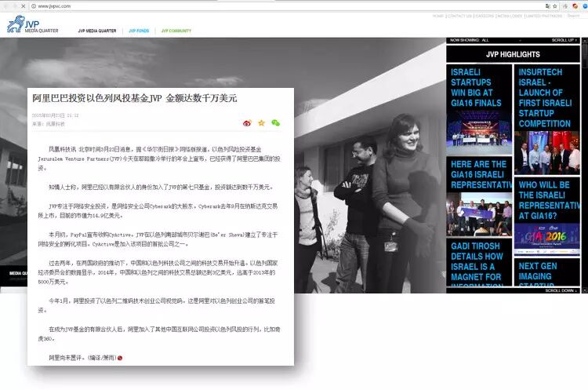Viewport: 588px width, 390px height.
Task: Click paragraph mentioning PayPal and CyActive
Action: (x=158, y=239)
